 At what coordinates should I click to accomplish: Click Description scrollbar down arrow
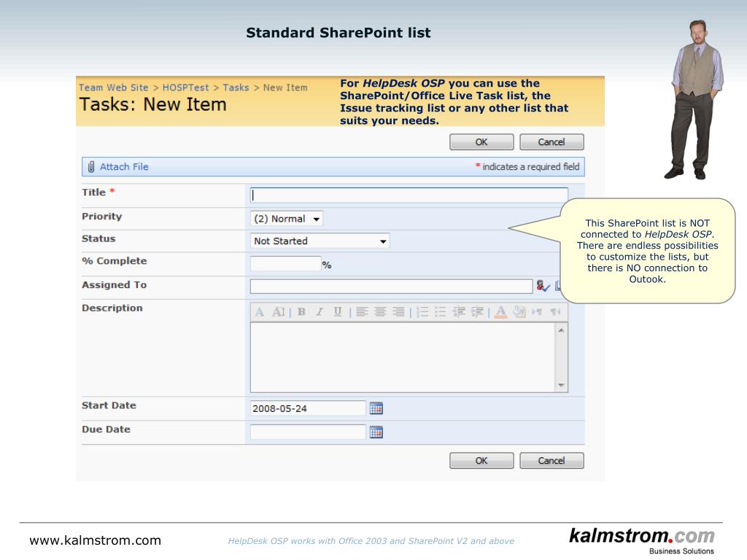[561, 385]
